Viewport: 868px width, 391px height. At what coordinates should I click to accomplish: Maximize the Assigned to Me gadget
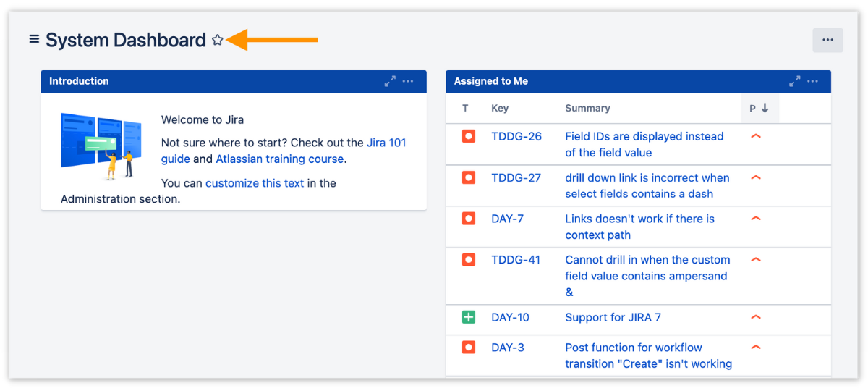pyautogui.click(x=794, y=81)
